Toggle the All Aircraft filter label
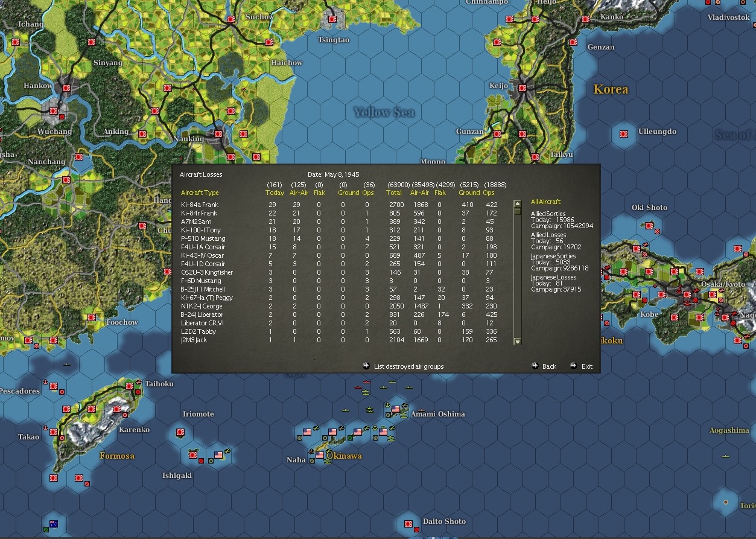 545,202
